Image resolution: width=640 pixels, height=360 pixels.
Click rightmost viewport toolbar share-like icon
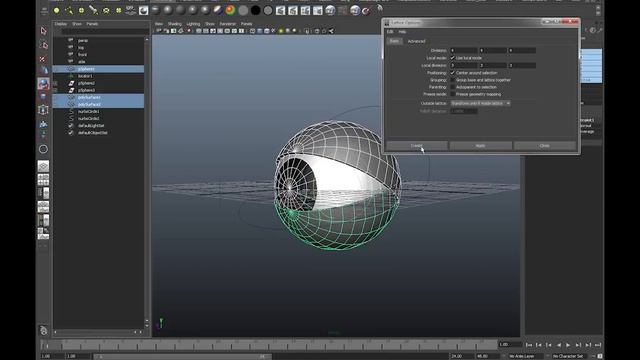pyautogui.click(x=331, y=31)
